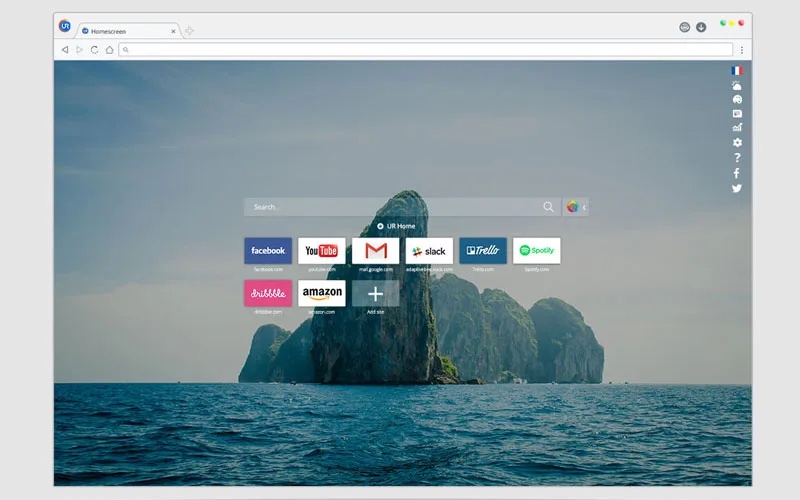800x500 pixels.
Task: Select the Homescreen tab
Action: tap(128, 31)
